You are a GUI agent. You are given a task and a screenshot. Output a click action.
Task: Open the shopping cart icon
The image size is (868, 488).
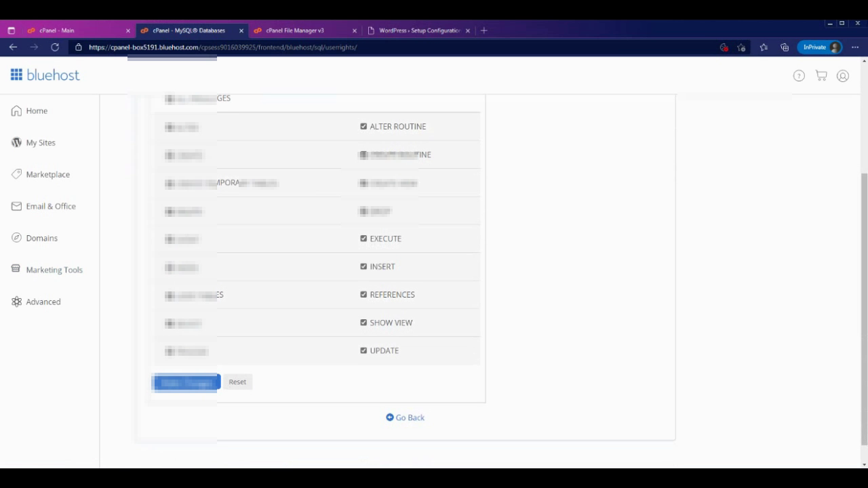coord(821,76)
